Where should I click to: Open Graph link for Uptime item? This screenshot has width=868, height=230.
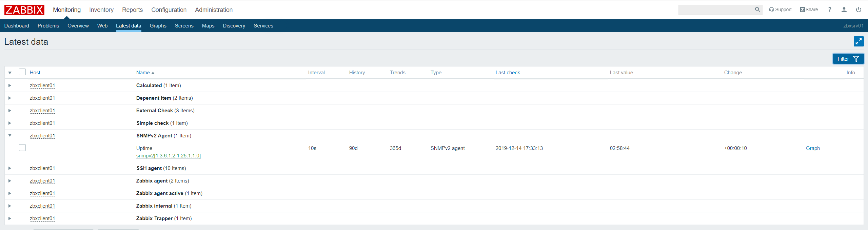point(812,148)
